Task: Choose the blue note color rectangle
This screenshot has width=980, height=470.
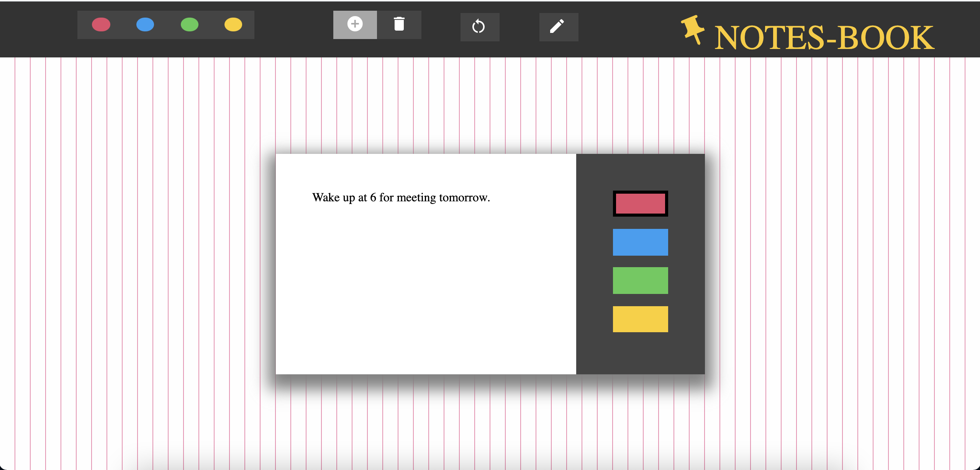Action: tap(640, 242)
